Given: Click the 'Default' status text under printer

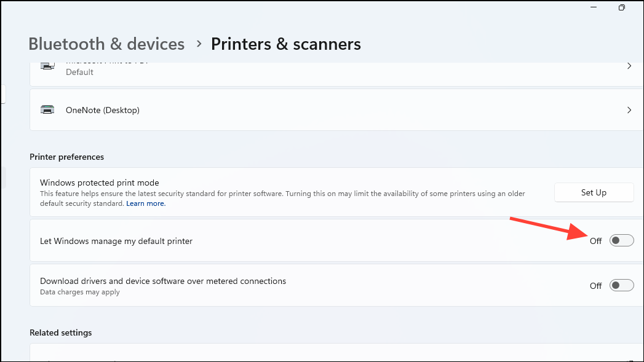Looking at the screenshot, I should [79, 72].
